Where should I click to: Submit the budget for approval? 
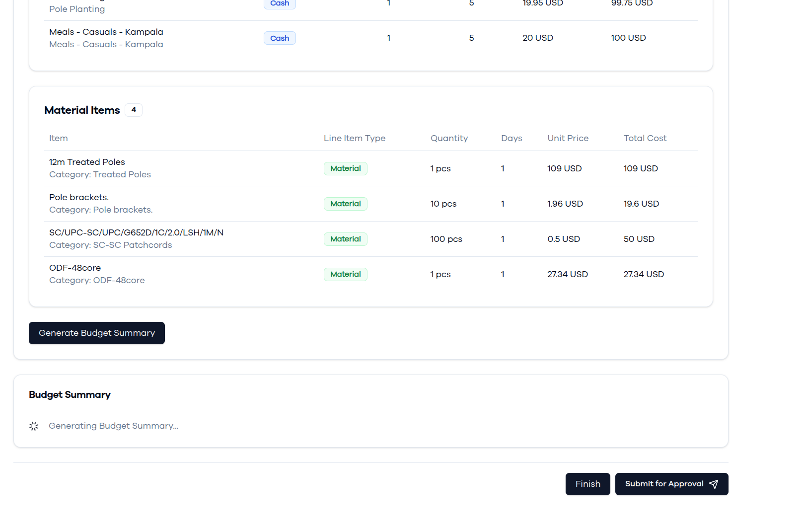[671, 484]
